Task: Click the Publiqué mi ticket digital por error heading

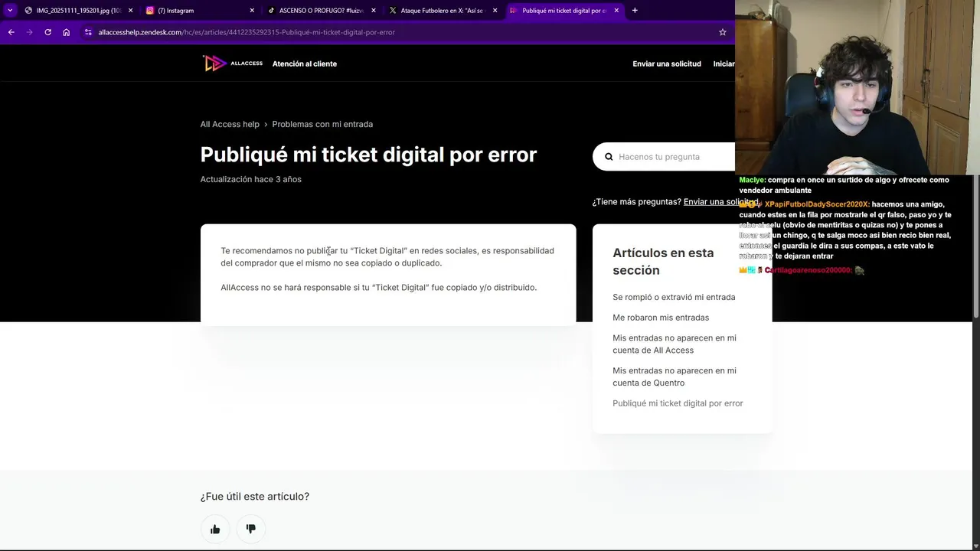Action: click(368, 155)
